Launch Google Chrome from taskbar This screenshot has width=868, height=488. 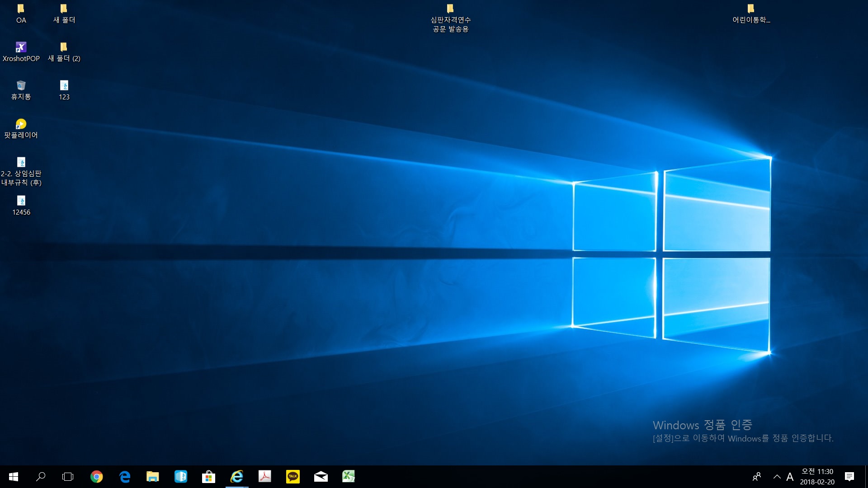(x=96, y=477)
